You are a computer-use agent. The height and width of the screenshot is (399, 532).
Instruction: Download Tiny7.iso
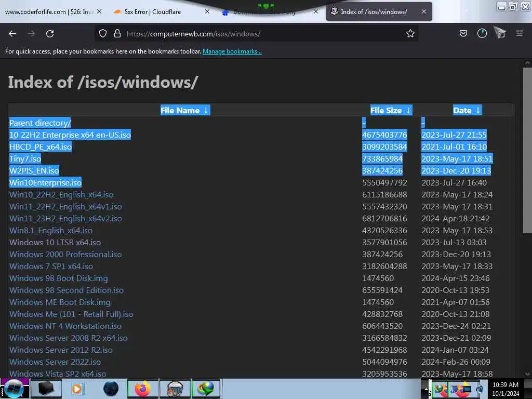point(25,159)
